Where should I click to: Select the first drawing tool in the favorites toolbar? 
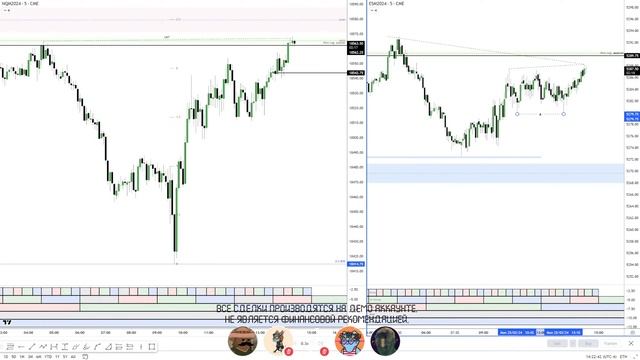(10, 347)
